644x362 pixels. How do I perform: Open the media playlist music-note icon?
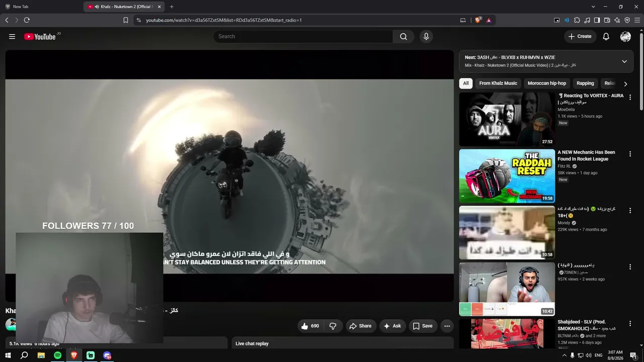pos(587,20)
